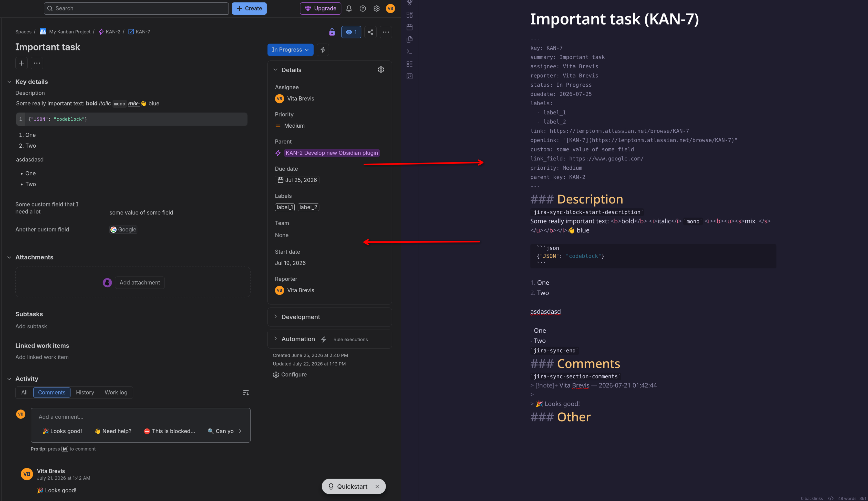Select the Comments activity tab
Viewport: 868px width, 501px height.
click(51, 393)
